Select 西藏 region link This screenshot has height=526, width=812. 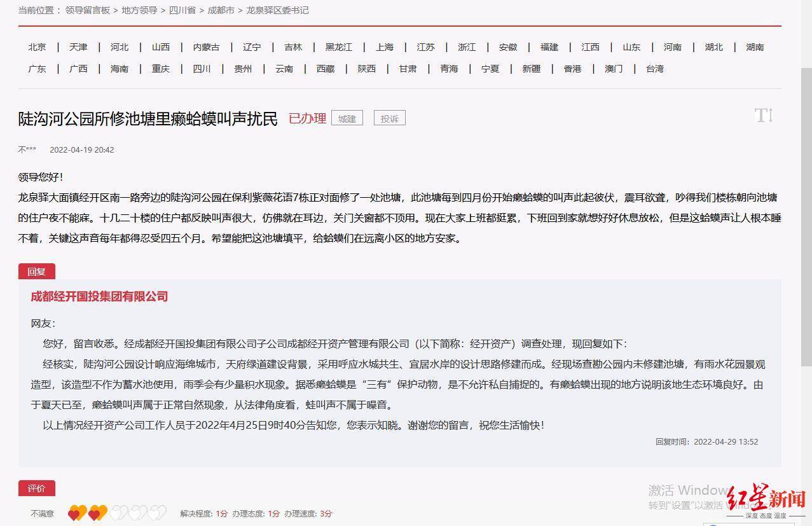coord(326,69)
